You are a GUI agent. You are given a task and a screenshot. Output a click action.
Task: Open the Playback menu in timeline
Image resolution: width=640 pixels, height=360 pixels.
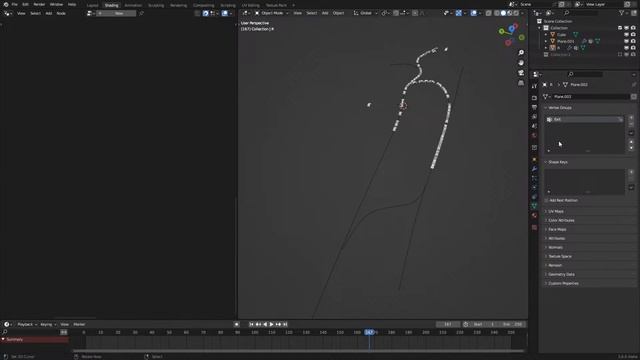[27, 324]
